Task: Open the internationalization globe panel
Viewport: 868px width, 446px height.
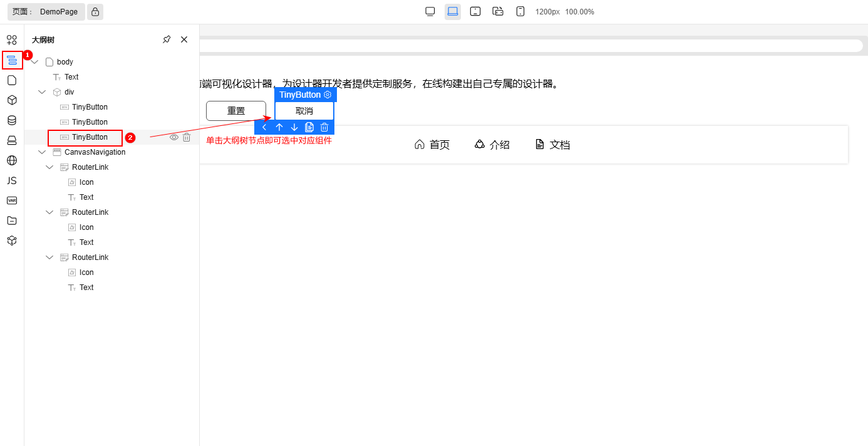Action: tap(11, 160)
